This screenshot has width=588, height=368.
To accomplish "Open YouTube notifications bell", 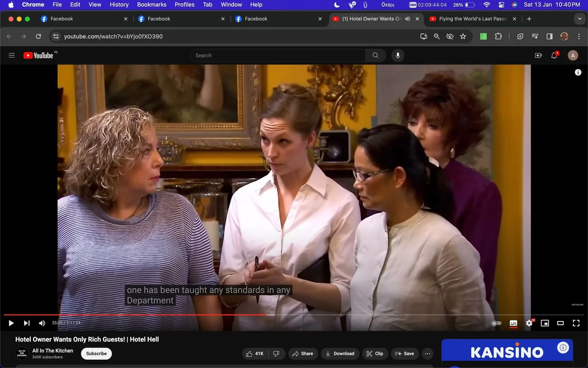I will click(554, 56).
